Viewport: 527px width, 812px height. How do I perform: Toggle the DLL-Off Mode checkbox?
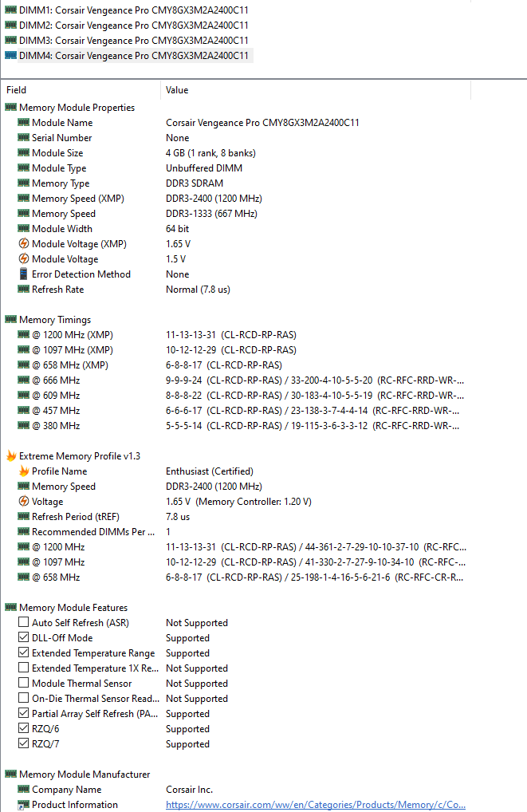point(23,637)
